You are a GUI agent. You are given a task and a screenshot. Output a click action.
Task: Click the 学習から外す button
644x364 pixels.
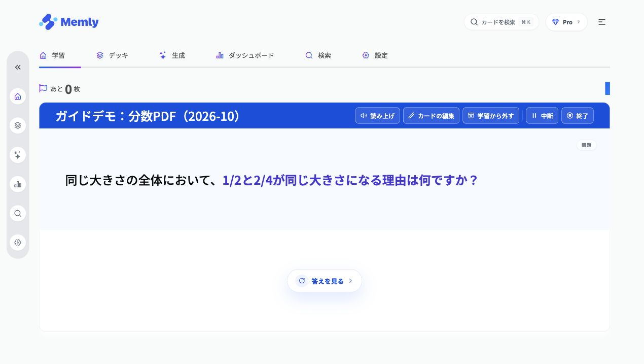coord(491,116)
